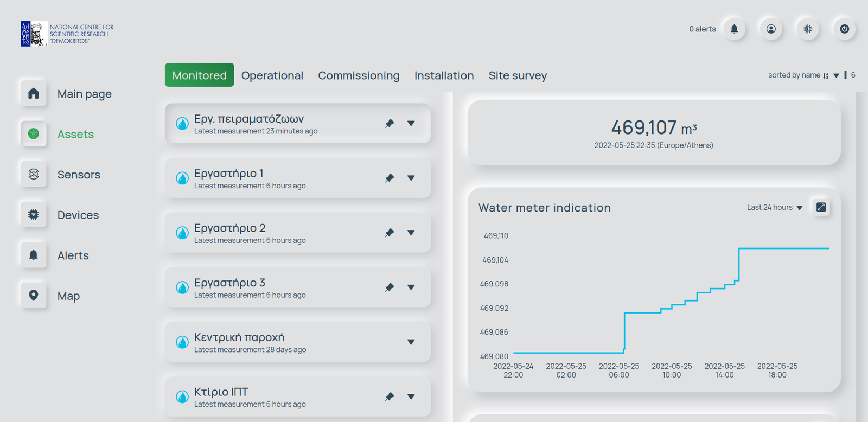
Task: Open Devices chip icon in sidebar
Action: (34, 215)
